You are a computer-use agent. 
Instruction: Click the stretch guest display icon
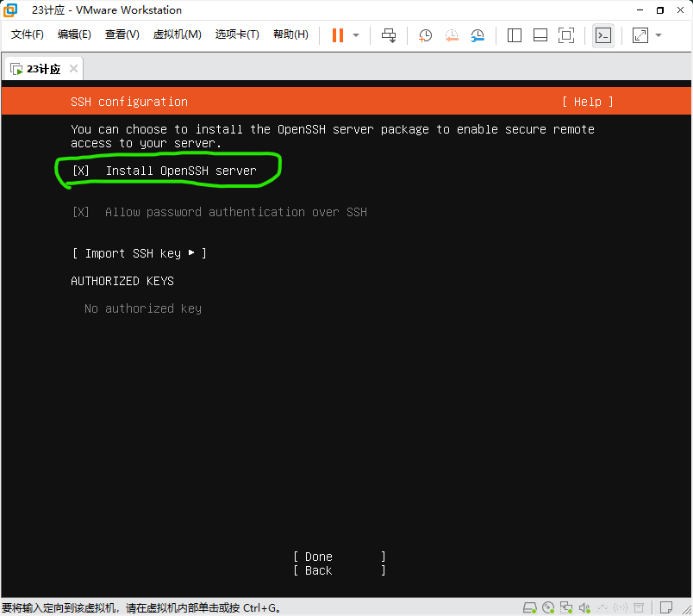tap(640, 35)
